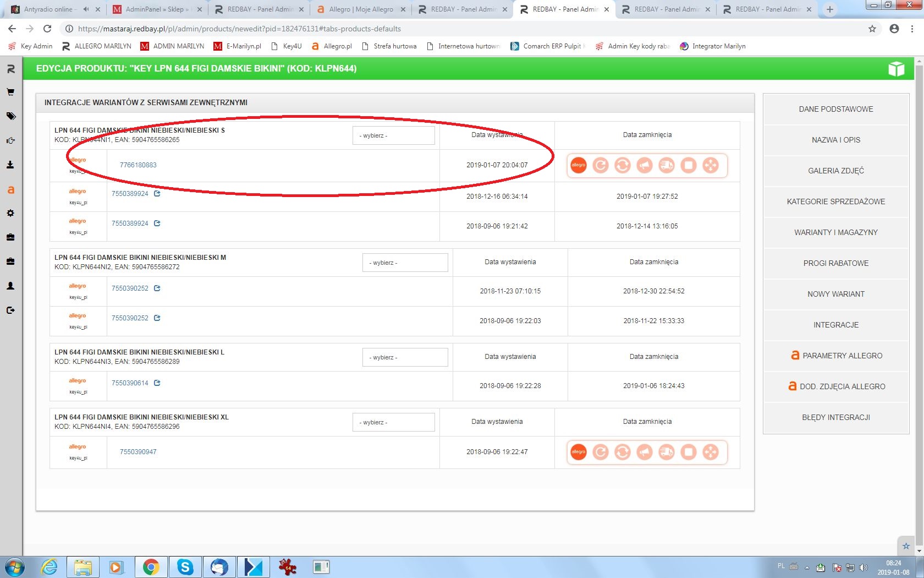The width and height of the screenshot is (924, 578).
Task: Click the sync arrows icon in the XL variant row
Action: pos(622,452)
